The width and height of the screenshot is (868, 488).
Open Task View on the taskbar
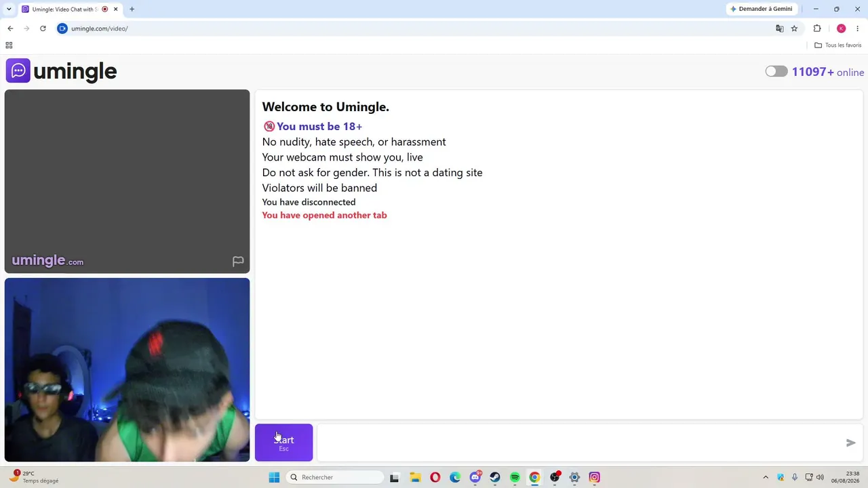coord(394,477)
